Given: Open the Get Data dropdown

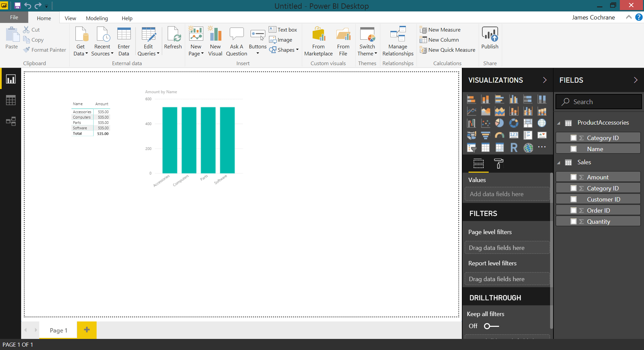Looking at the screenshot, I should point(80,41).
